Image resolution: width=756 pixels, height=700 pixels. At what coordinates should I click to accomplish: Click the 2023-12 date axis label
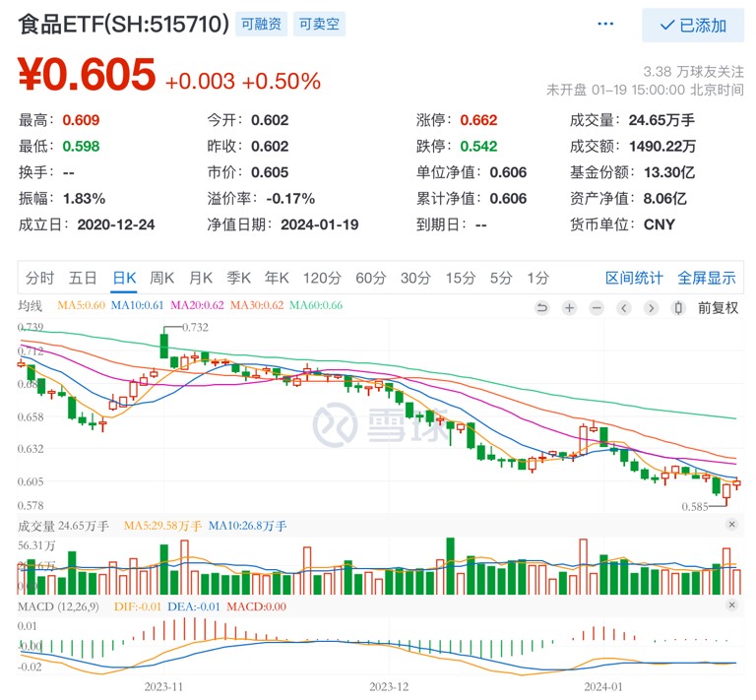pos(389,686)
